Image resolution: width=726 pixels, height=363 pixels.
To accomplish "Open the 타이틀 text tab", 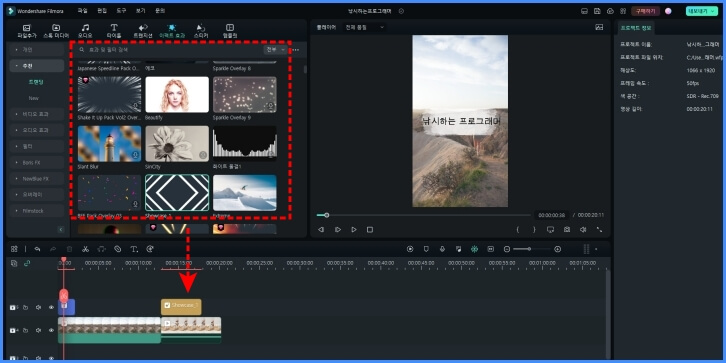I will pos(114,31).
